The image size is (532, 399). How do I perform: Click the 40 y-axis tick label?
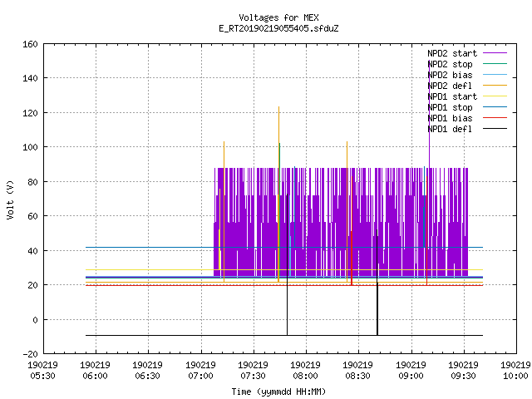32,251
